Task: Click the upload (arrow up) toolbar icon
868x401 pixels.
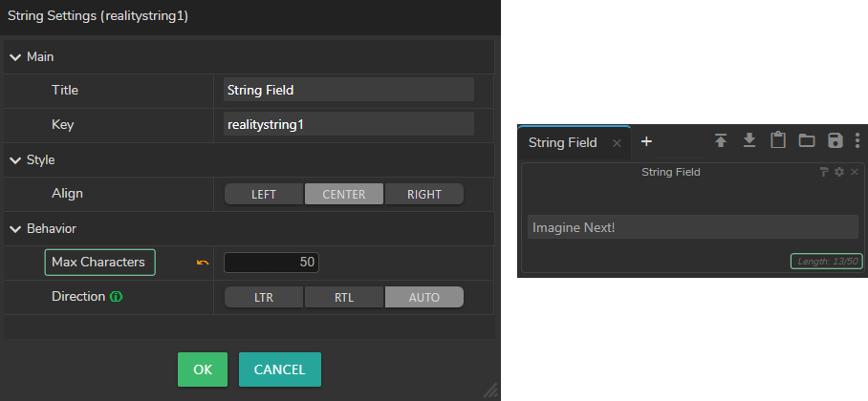Action: (x=721, y=141)
